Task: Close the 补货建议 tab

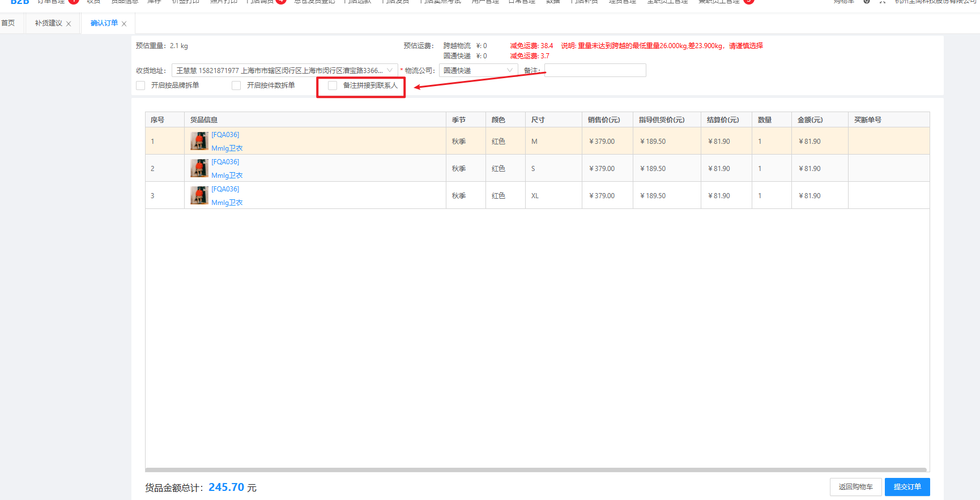Action: pos(69,24)
